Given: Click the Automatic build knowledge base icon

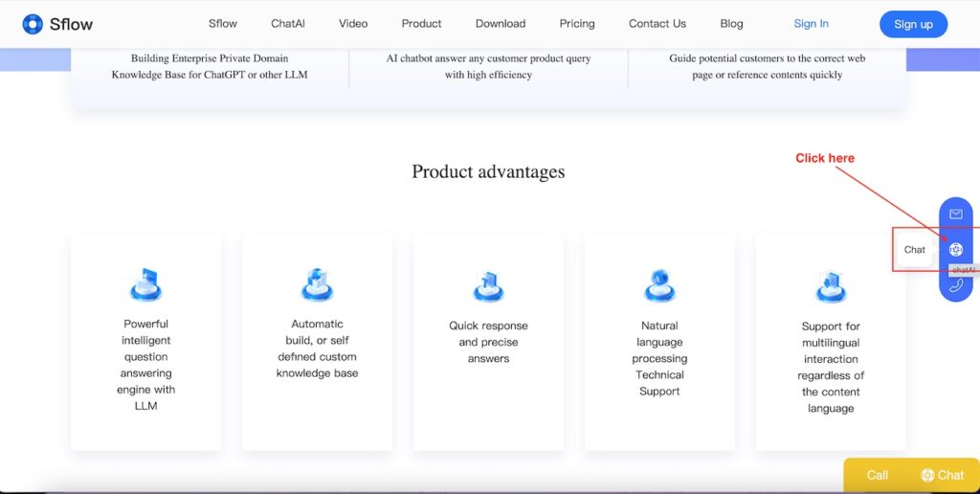Looking at the screenshot, I should pos(317,284).
